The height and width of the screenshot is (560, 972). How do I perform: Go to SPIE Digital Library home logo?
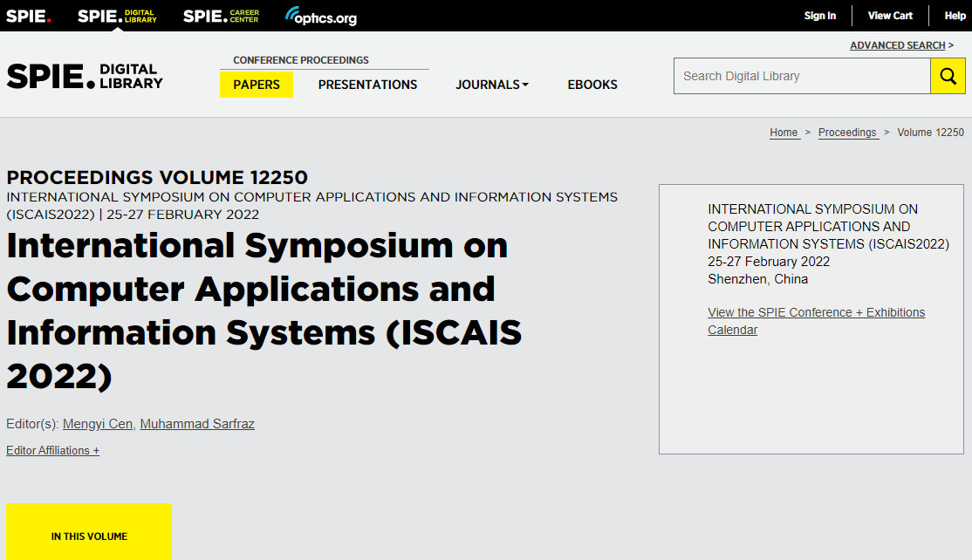coord(85,76)
